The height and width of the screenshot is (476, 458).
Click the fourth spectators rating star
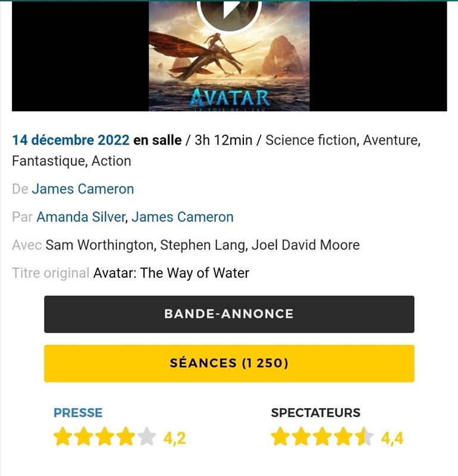click(x=343, y=438)
